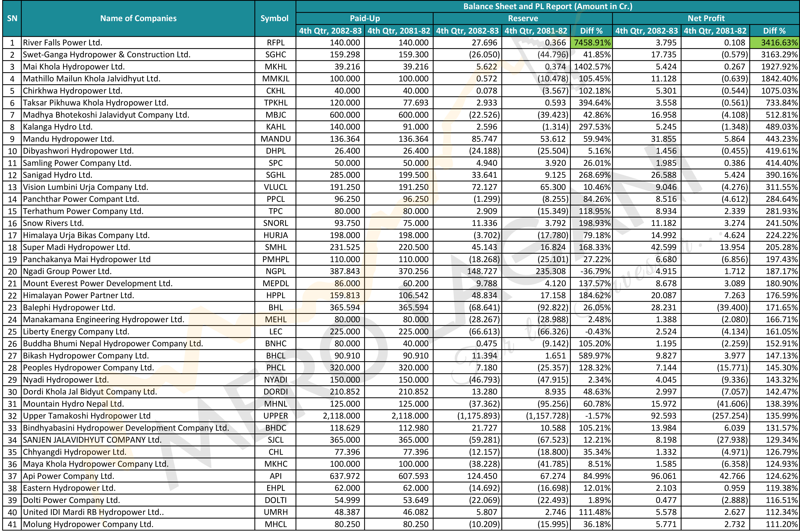Click "Eastern Hydropower Ltd."
This screenshot has width=800, height=532.
click(69, 488)
